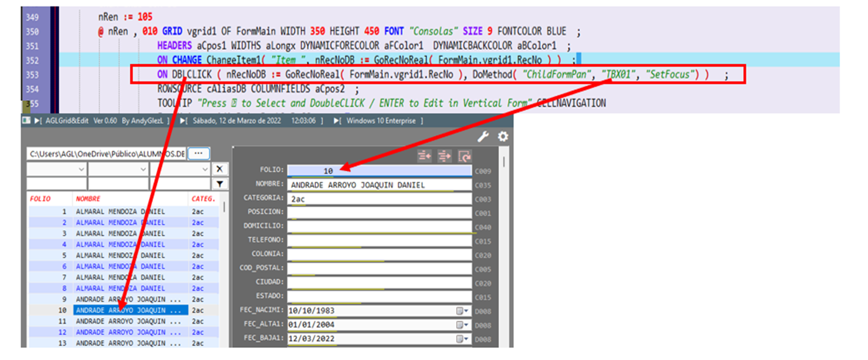
Task: Select grid row 10 ANDRADE ARROYO JOAQUIN
Action: 130,310
